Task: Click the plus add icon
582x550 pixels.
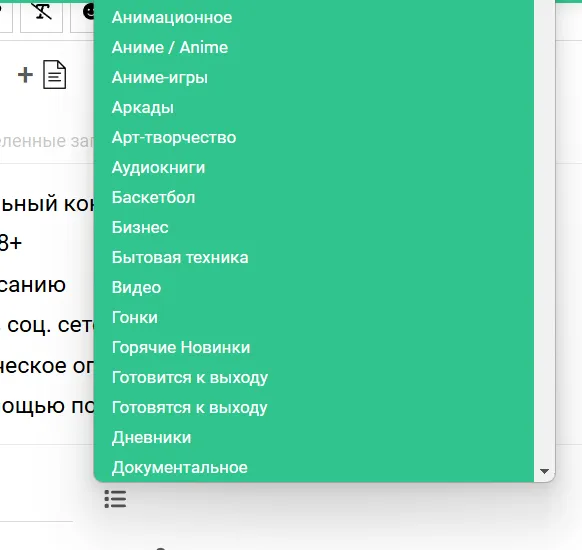Action: click(25, 75)
